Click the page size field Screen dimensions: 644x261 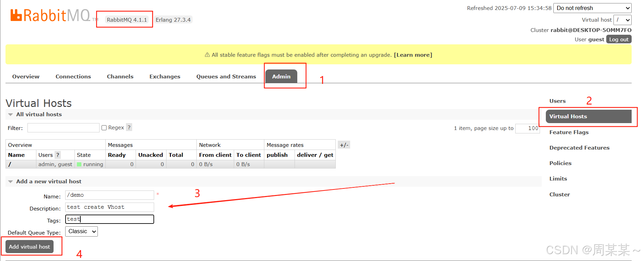528,128
